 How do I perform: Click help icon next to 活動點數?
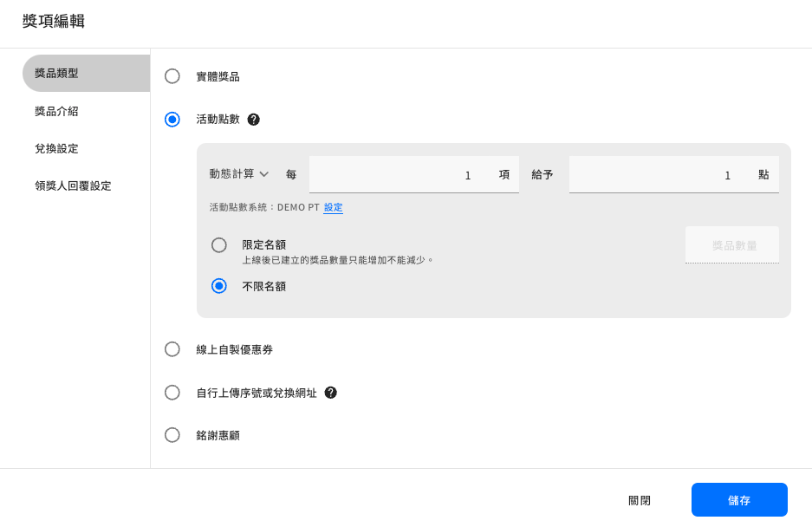coord(253,120)
